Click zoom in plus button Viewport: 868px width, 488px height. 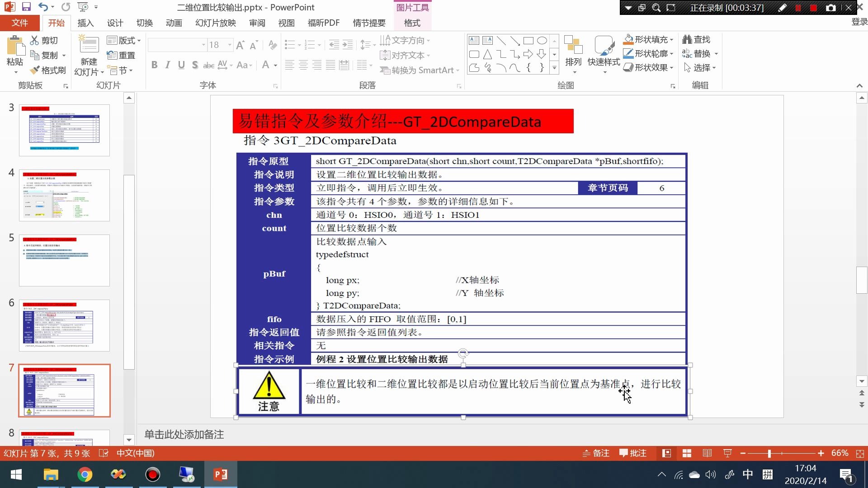coord(821,453)
